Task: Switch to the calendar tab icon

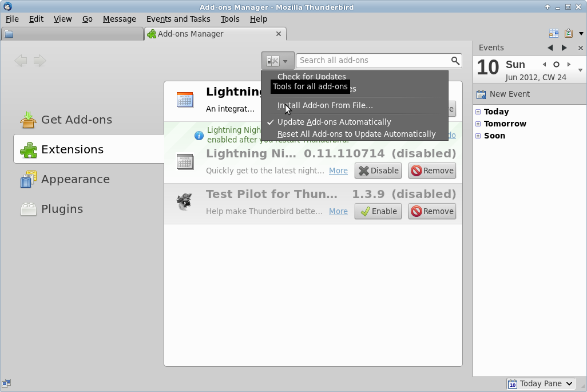Action: click(554, 33)
